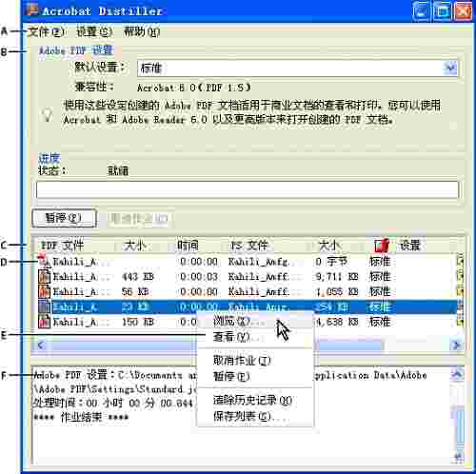Image resolution: width=476 pixels, height=474 pixels.
Task: Close the Acrobat Distiller window
Action: [463, 11]
